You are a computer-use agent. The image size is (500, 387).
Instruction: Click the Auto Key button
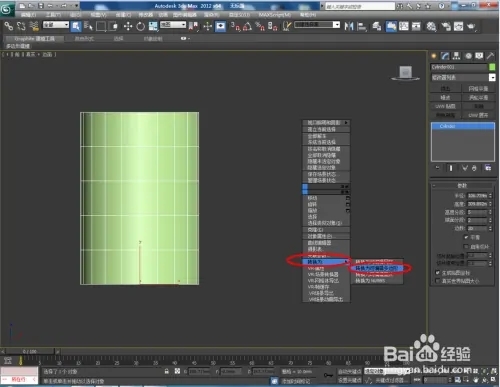pyautogui.click(x=349, y=371)
